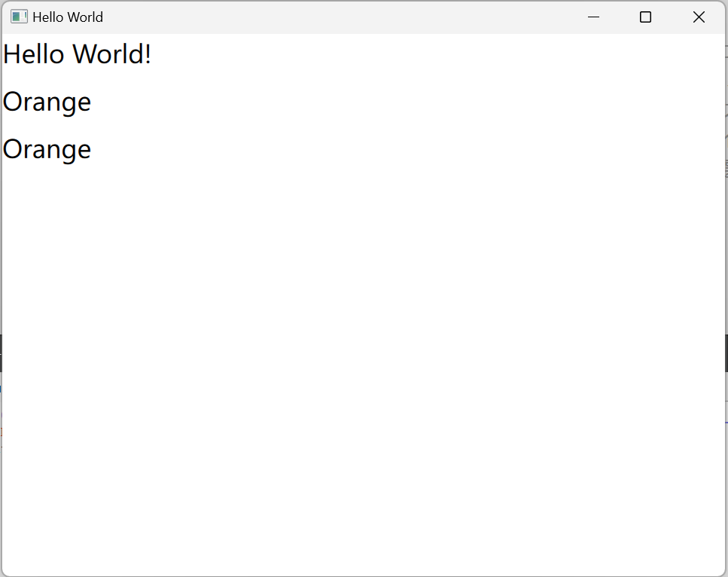Click the exclamation mark ending the heading
The image size is (728, 577).
pos(148,54)
